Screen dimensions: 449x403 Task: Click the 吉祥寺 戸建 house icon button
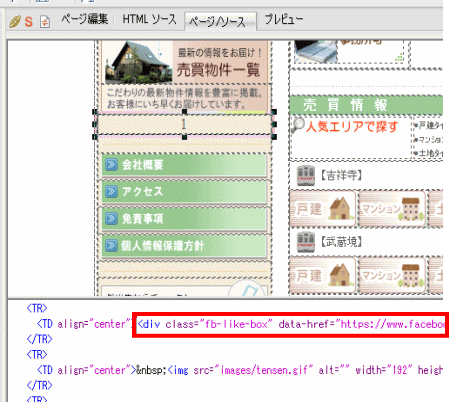click(323, 209)
